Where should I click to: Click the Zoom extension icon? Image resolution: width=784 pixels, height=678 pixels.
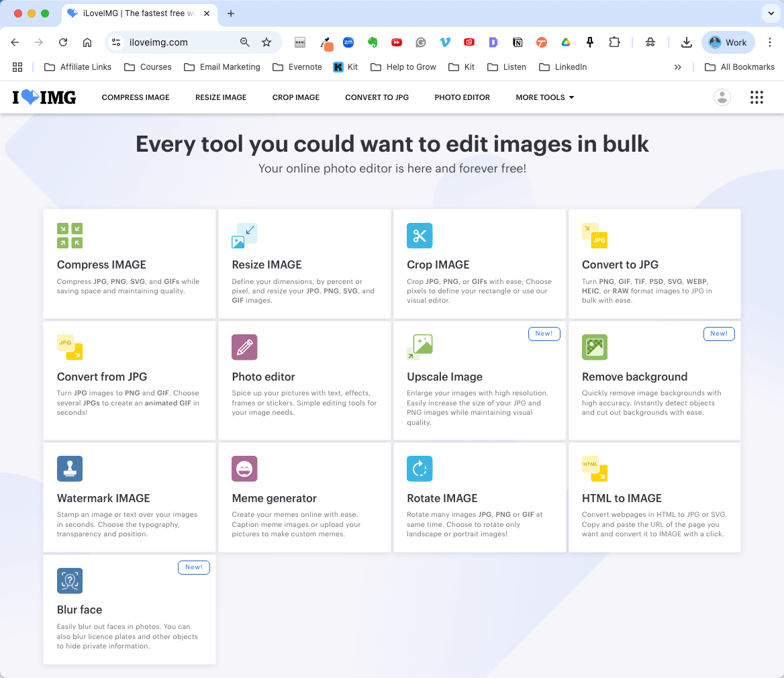(348, 42)
